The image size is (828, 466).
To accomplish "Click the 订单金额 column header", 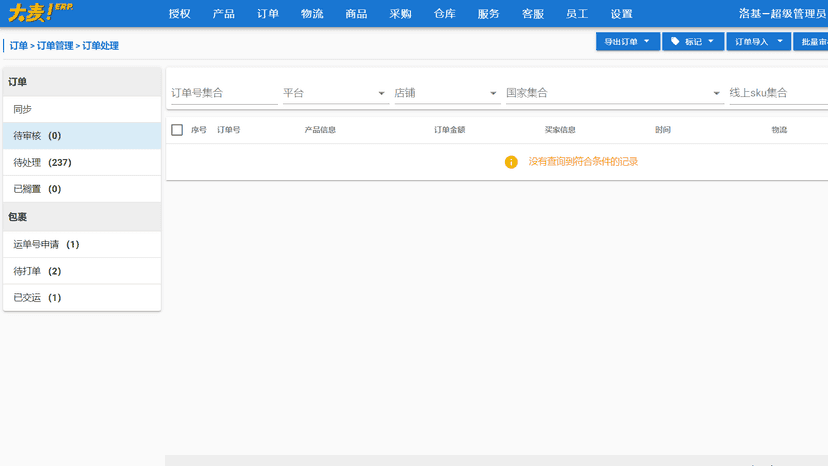I will (x=449, y=130).
